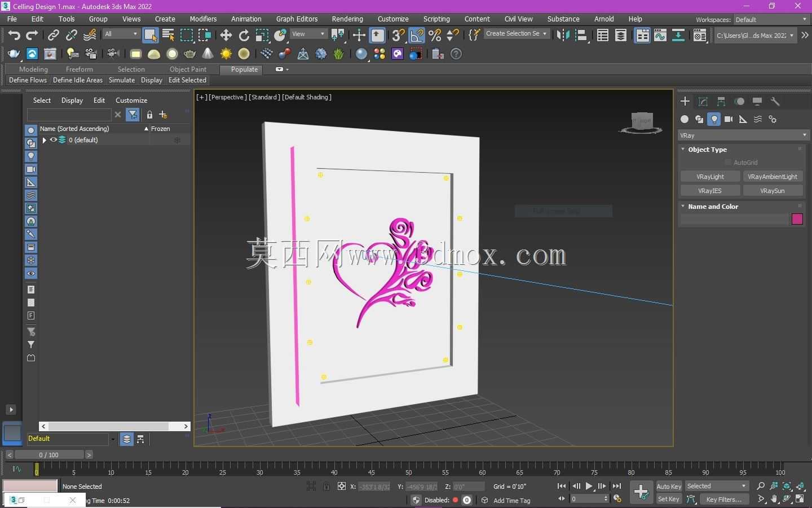Image resolution: width=812 pixels, height=508 pixels.
Task: Toggle the 3D Snaps button
Action: pyautogui.click(x=398, y=35)
